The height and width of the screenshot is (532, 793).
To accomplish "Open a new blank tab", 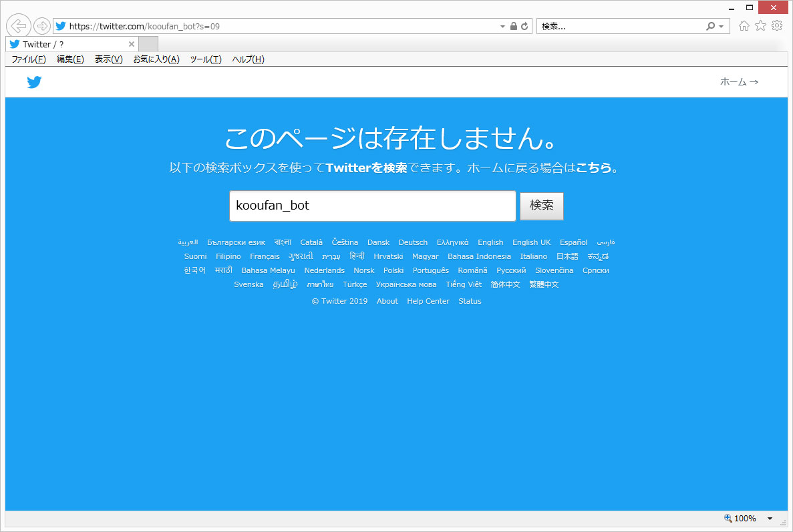I will pos(148,44).
